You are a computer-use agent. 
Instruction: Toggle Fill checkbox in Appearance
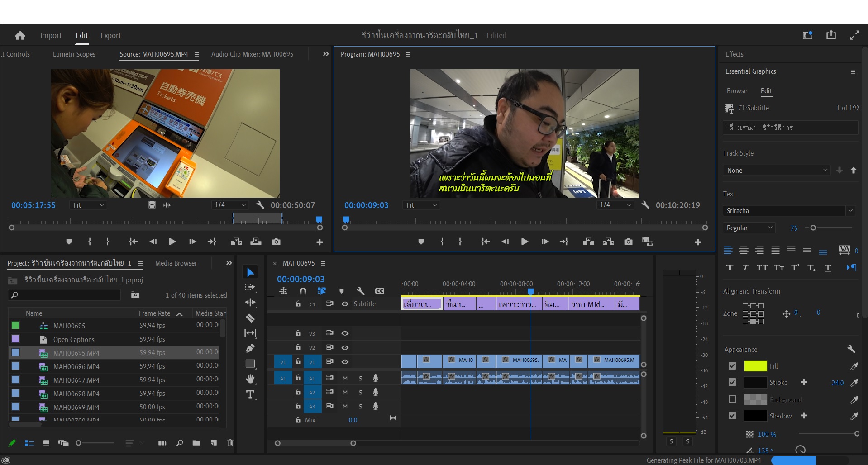(732, 366)
